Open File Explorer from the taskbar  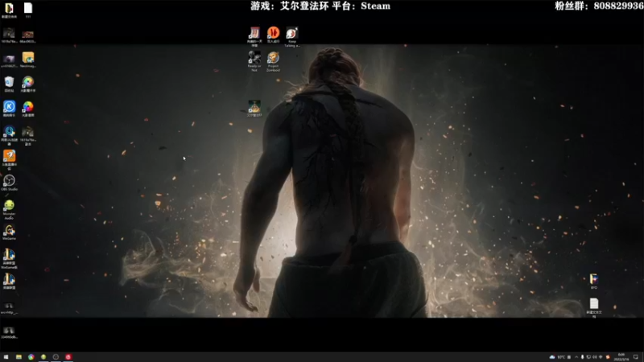pos(19,357)
